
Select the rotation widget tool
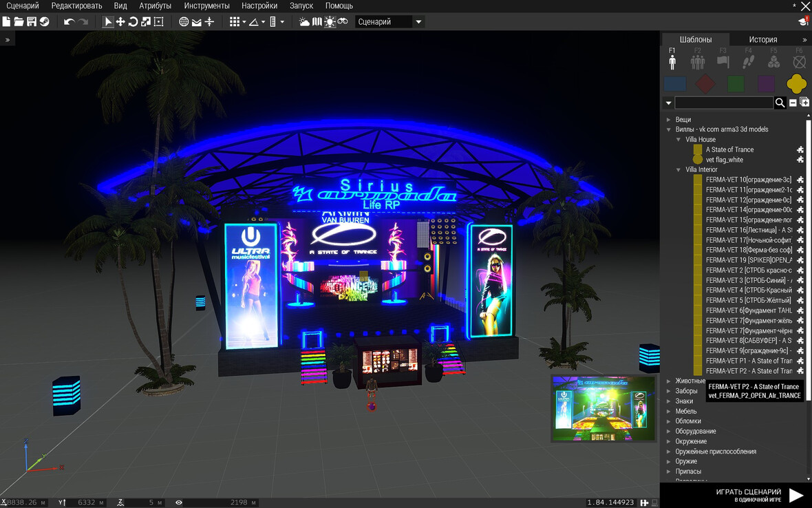point(133,22)
